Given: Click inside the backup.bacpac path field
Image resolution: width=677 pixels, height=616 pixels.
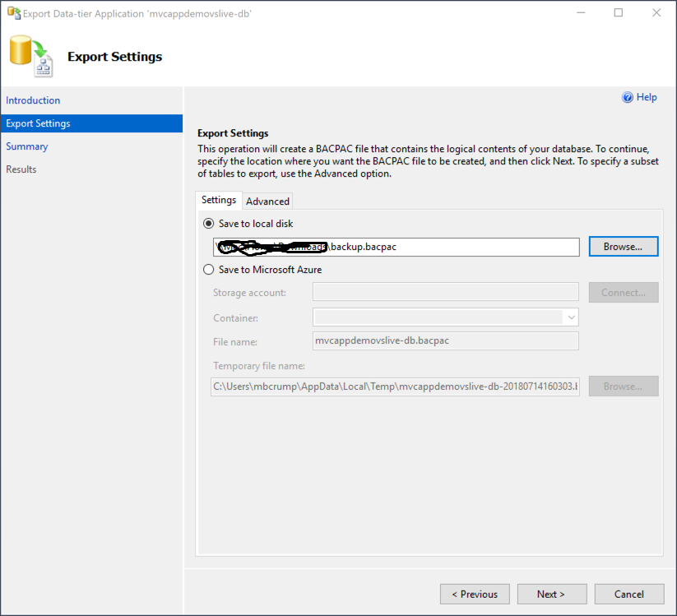Looking at the screenshot, I should [395, 246].
